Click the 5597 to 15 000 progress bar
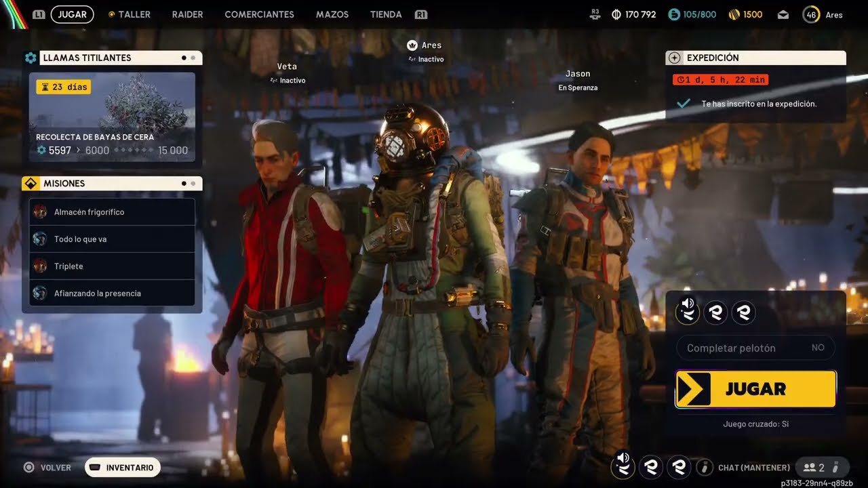This screenshot has height=488, width=868. [112, 150]
